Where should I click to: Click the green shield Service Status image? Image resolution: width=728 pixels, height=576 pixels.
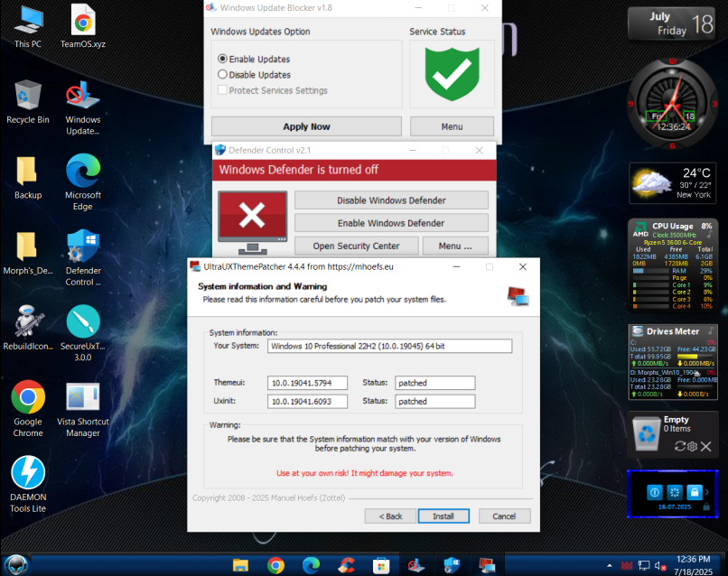click(452, 74)
